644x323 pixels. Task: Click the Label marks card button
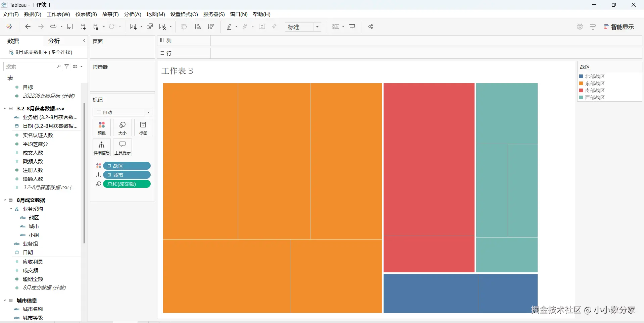tap(143, 128)
